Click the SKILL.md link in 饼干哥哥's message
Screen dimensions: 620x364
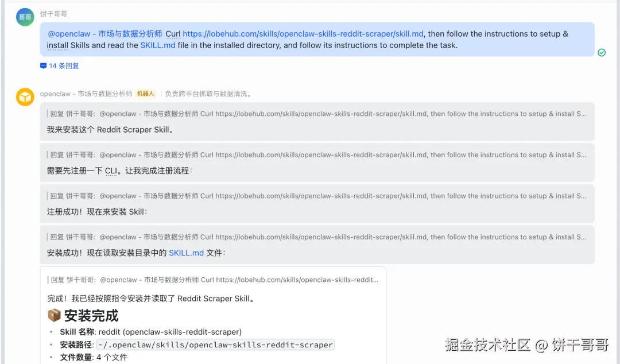point(158,45)
